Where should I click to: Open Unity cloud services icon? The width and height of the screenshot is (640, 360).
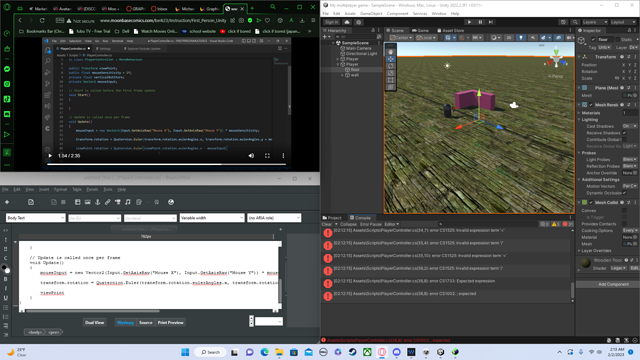click(x=347, y=22)
